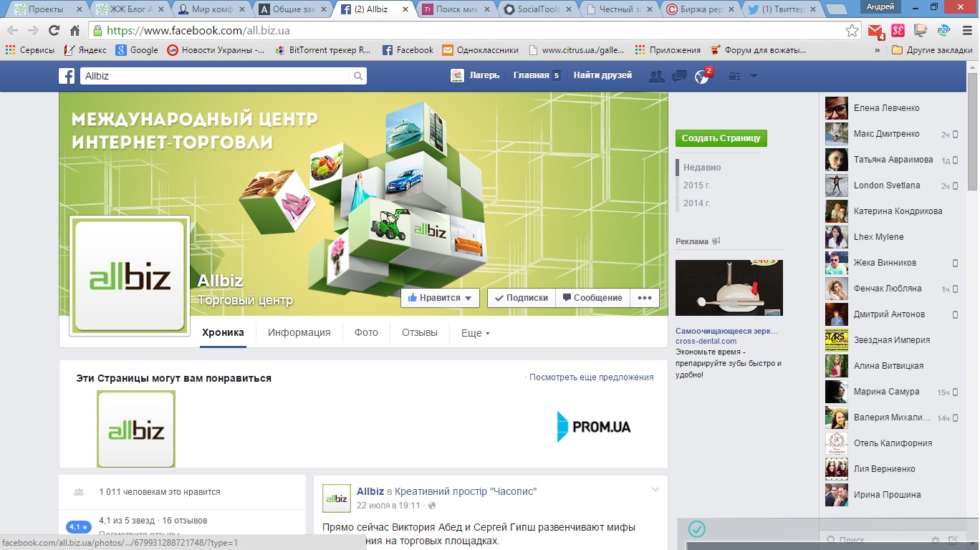Open notifications globe with 2 badge

pos(702,76)
